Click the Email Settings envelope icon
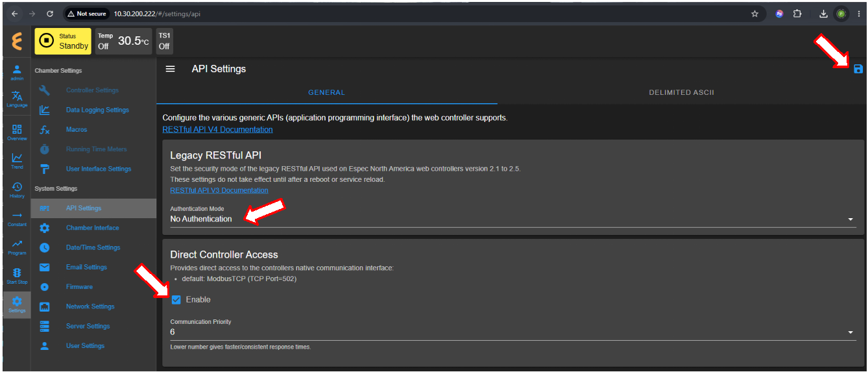 [44, 267]
